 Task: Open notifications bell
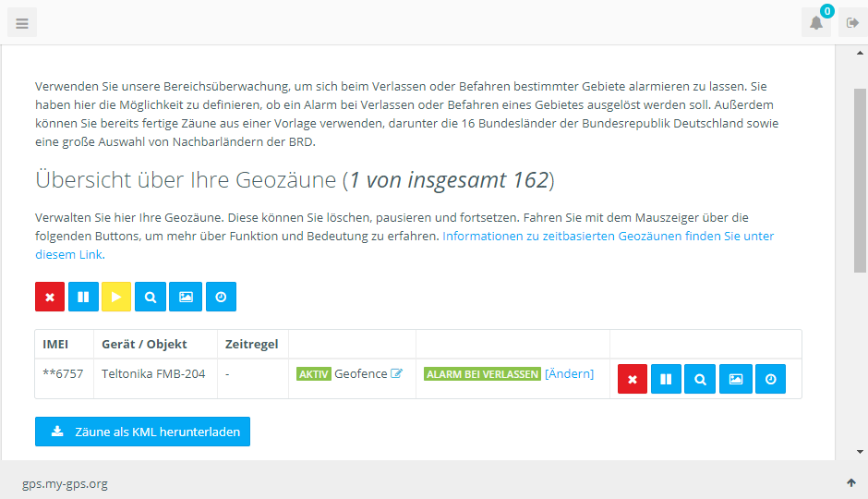click(816, 23)
